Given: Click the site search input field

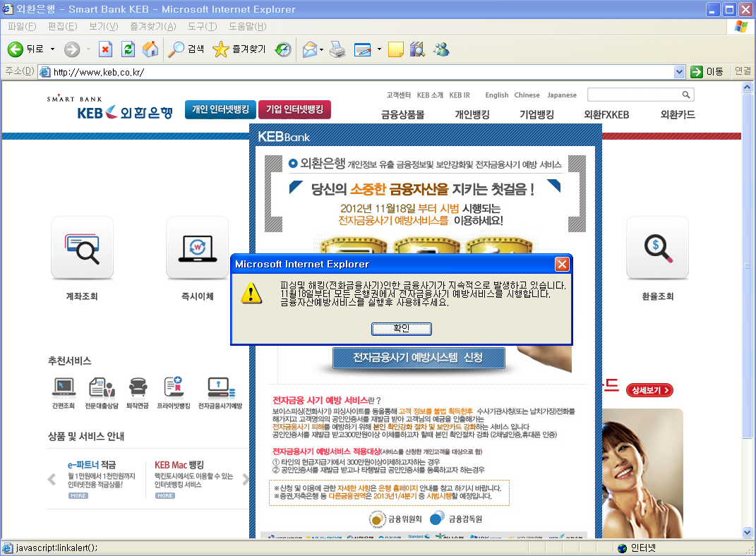Looking at the screenshot, I should [x=634, y=95].
